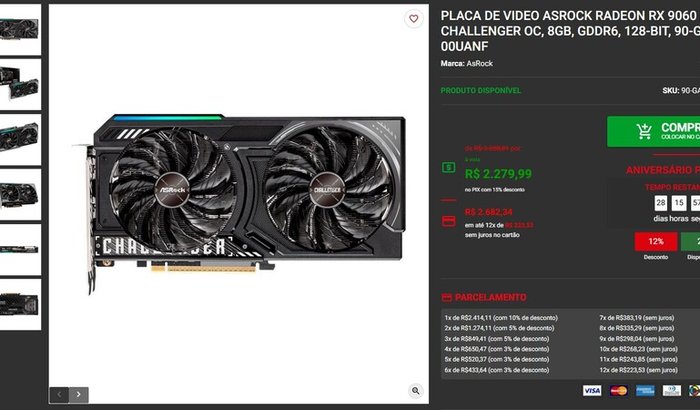Select the third angled card thumbnail
The height and width of the screenshot is (410, 700).
coord(20,139)
